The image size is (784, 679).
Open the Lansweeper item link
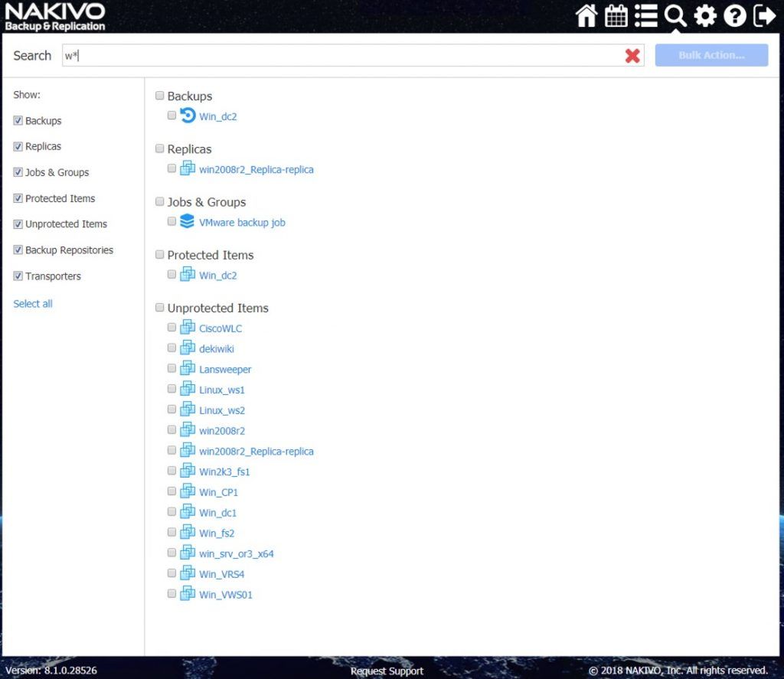tap(225, 370)
